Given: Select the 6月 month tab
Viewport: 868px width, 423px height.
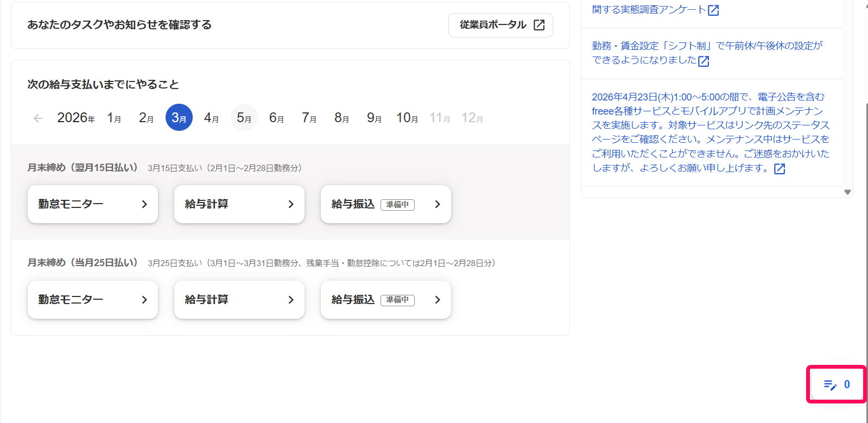Looking at the screenshot, I should pos(277,118).
